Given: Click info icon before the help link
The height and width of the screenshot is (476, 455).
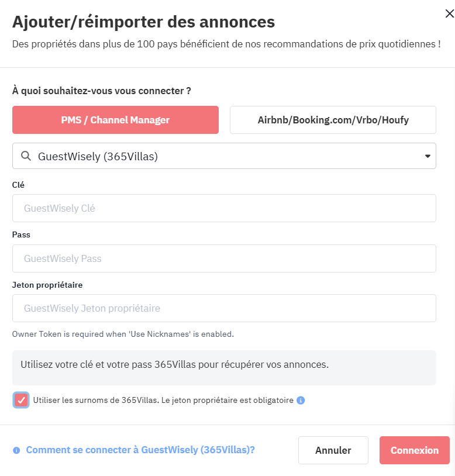Looking at the screenshot, I should [16, 450].
